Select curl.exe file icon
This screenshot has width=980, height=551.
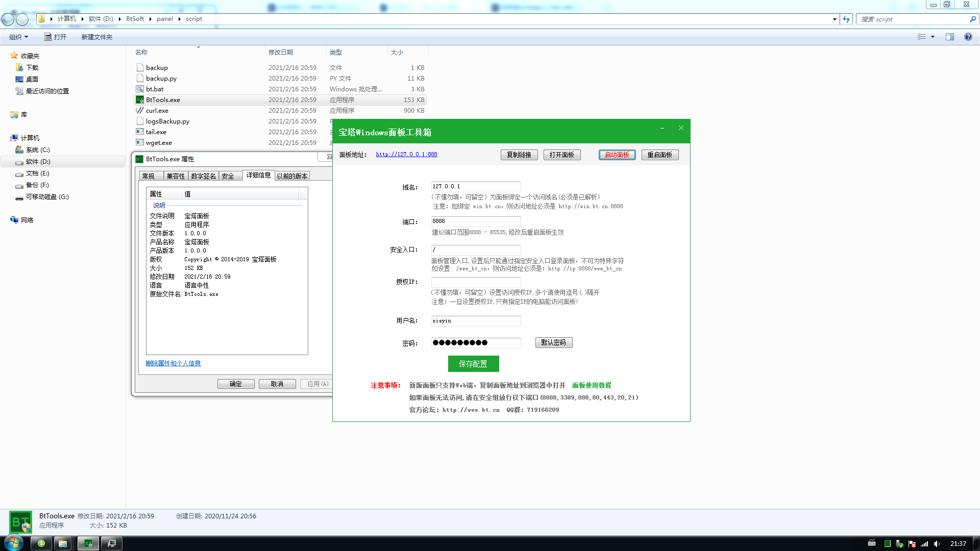(x=140, y=111)
